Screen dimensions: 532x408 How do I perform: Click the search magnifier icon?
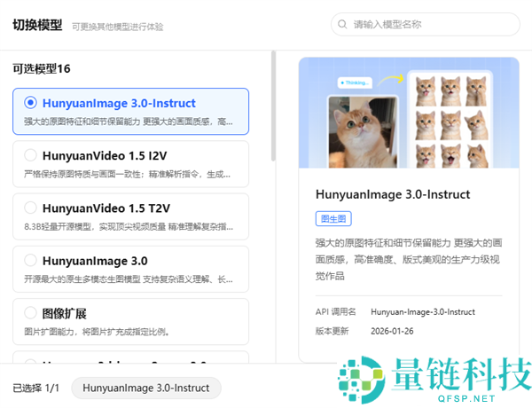pos(342,25)
